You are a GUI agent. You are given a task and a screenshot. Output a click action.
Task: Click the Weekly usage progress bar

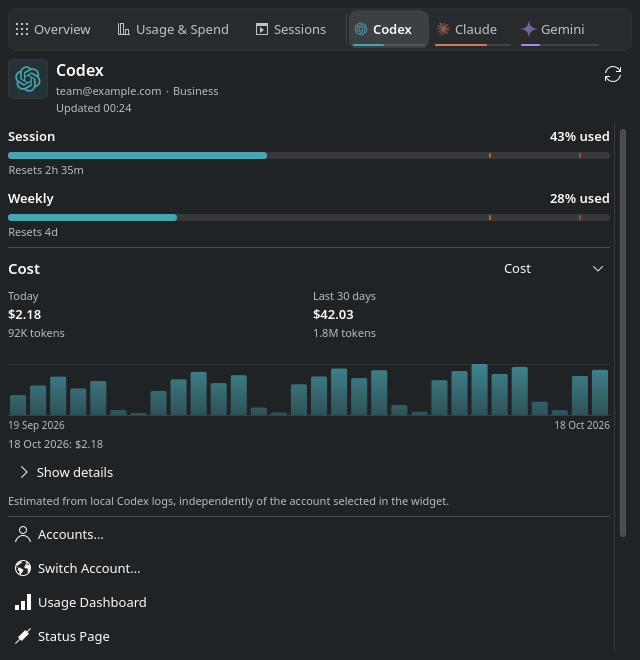click(309, 217)
